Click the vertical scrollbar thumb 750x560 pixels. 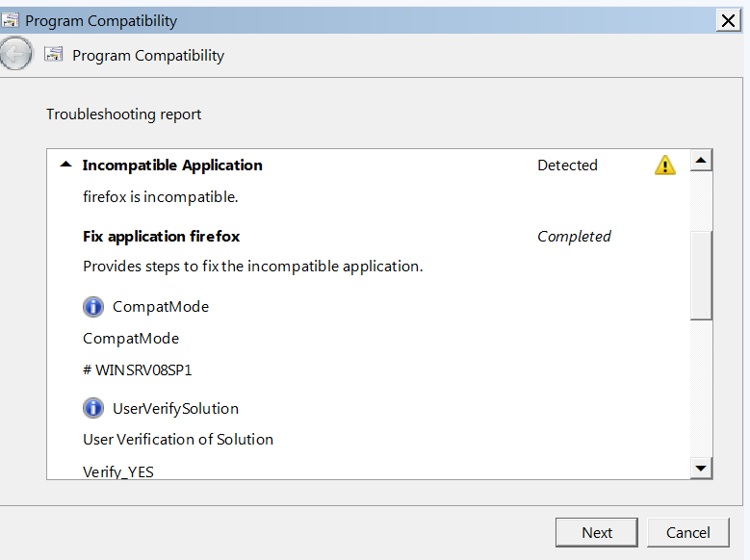pyautogui.click(x=701, y=274)
